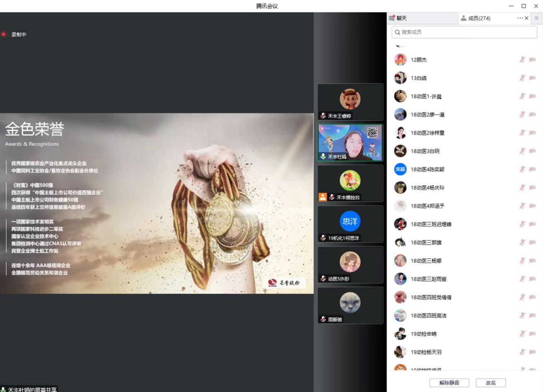
Task: Click the 禾丰杜娟的屏幕共享 status label
Action: click(32, 390)
